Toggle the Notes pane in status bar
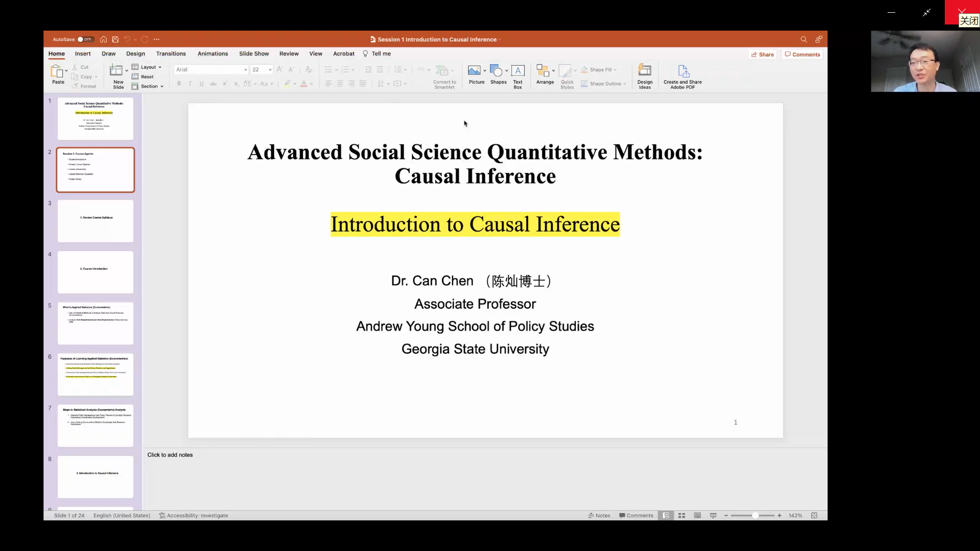The width and height of the screenshot is (980, 551). [x=599, y=516]
